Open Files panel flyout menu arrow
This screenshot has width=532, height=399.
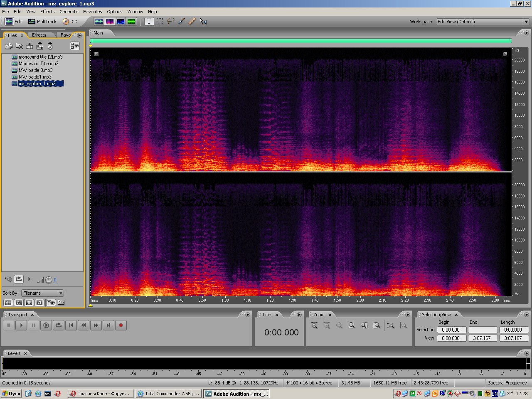[x=79, y=35]
